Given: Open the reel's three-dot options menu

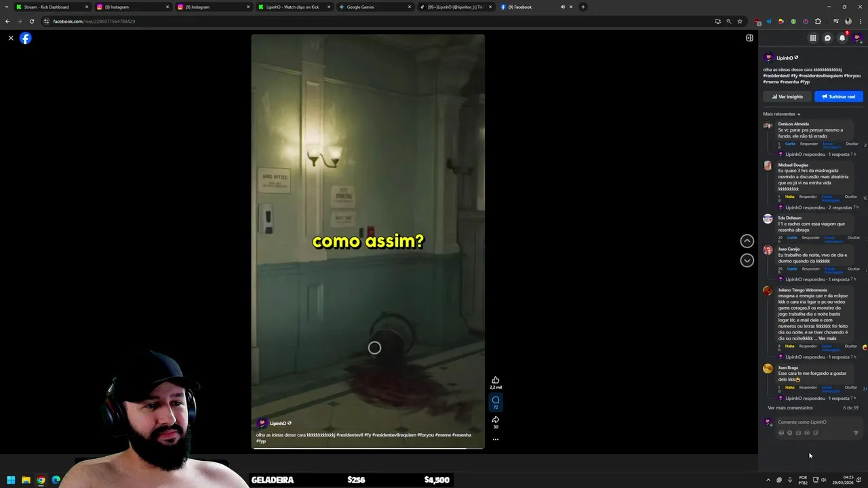Looking at the screenshot, I should (496, 439).
